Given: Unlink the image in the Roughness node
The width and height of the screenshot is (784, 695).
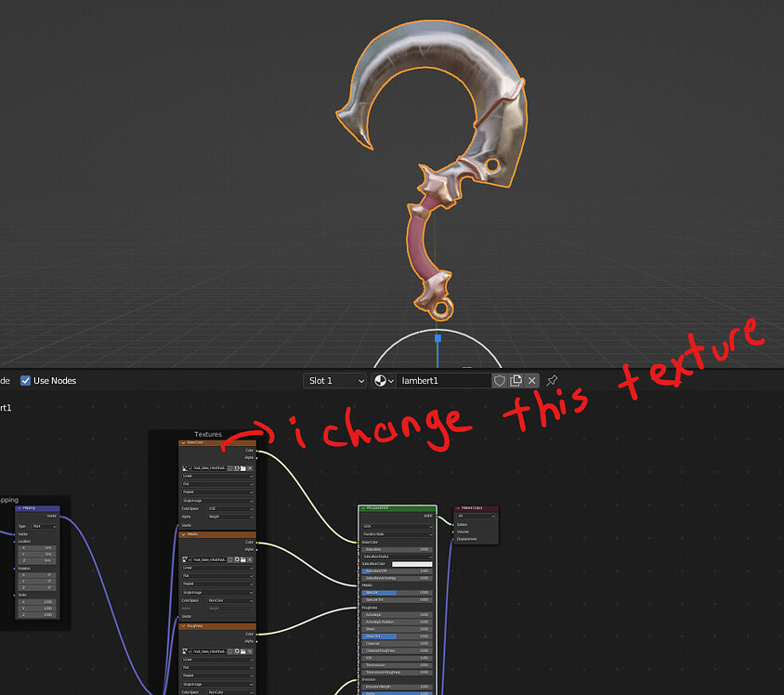Looking at the screenshot, I should (x=250, y=651).
